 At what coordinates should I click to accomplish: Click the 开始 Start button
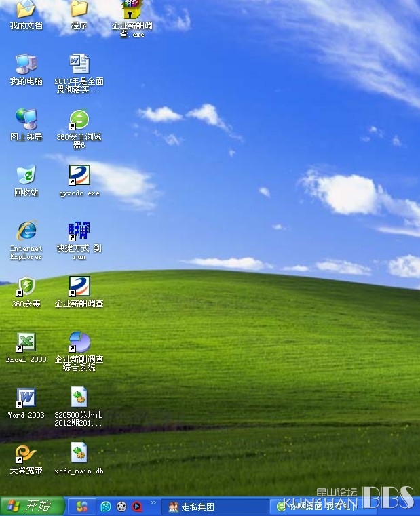click(32, 506)
